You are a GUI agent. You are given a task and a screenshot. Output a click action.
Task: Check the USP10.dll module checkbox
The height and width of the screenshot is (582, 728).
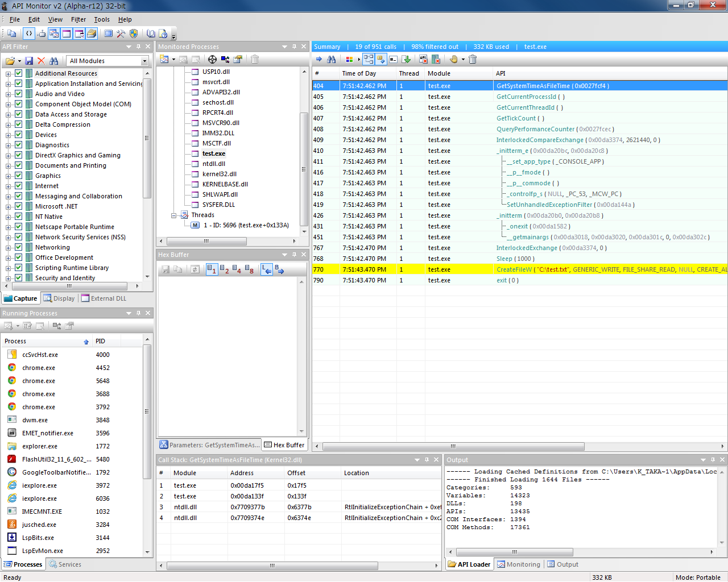point(195,72)
